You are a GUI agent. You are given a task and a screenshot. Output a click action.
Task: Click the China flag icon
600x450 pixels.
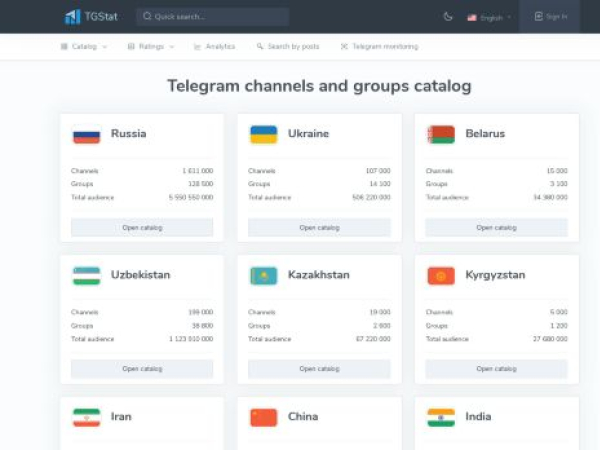pyautogui.click(x=264, y=417)
